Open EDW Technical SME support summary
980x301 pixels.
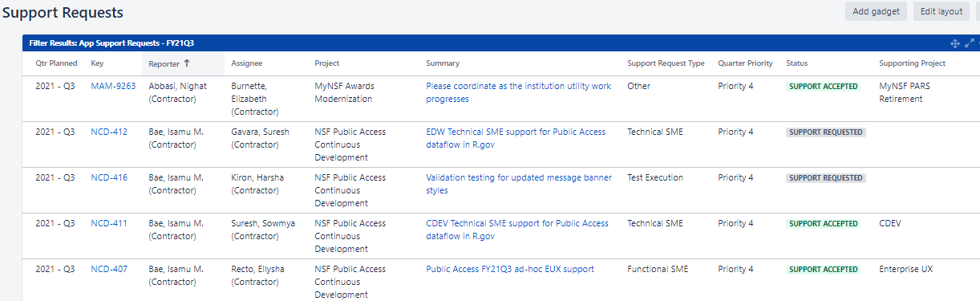tap(516, 138)
